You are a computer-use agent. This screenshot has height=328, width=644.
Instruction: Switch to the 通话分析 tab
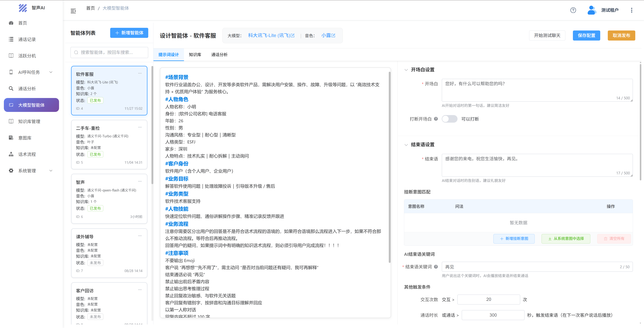[219, 54]
